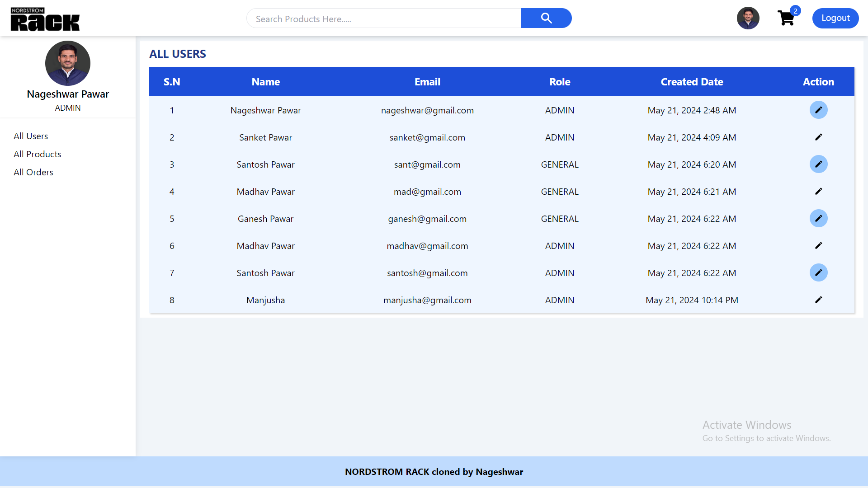Click ADMIN role of Manjusha
Screen dimensions: 868x488
point(560,300)
